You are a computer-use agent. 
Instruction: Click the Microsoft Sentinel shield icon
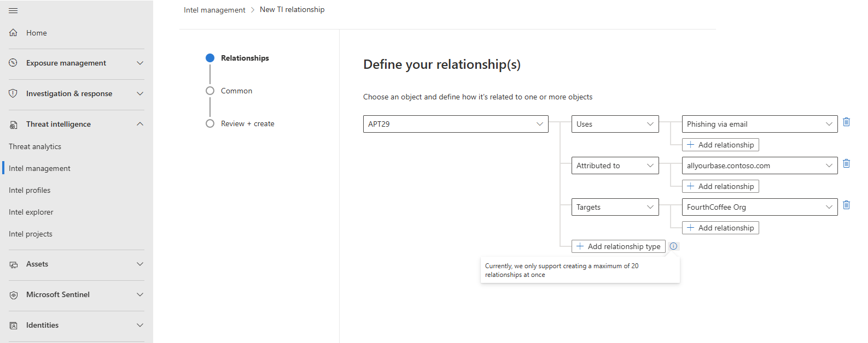pyautogui.click(x=14, y=295)
